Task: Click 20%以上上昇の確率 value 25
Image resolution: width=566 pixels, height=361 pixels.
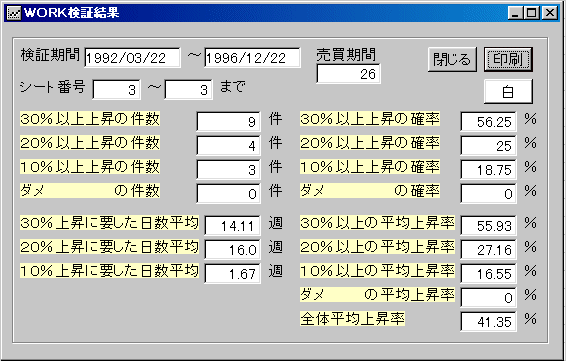Action: (x=488, y=145)
